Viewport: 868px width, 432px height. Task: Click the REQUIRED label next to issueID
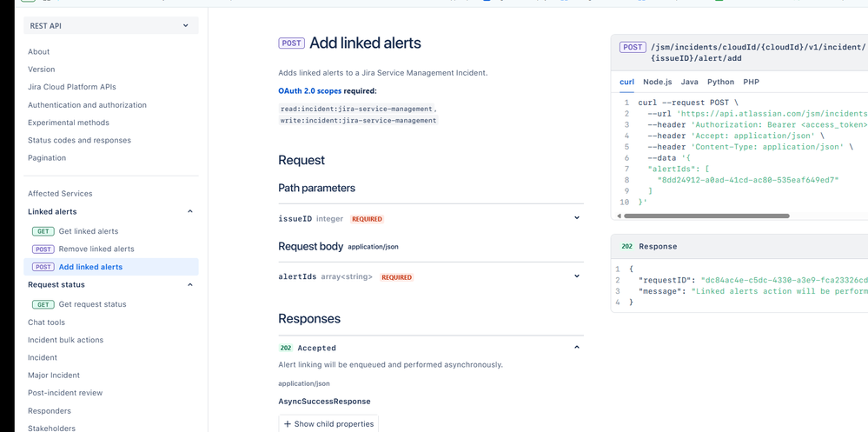pos(367,219)
